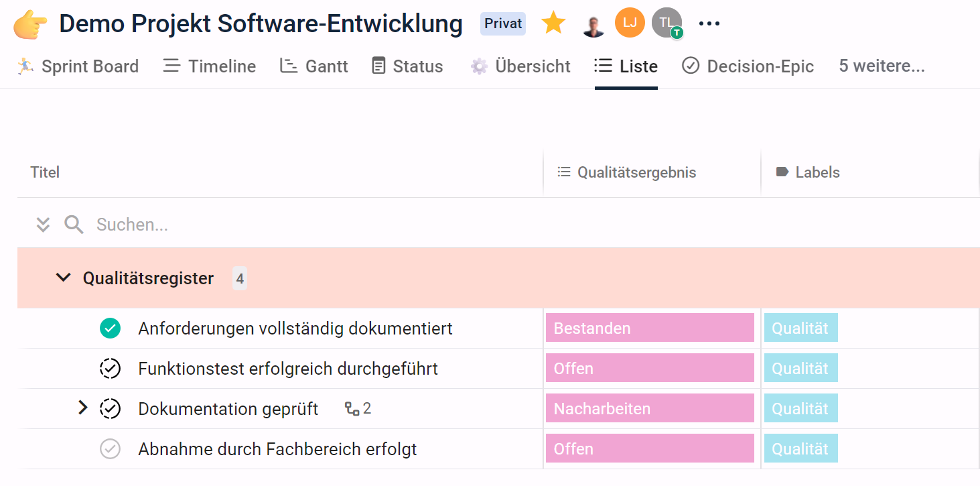Expand subtasks of Dokumentation geprüft

coord(83,408)
